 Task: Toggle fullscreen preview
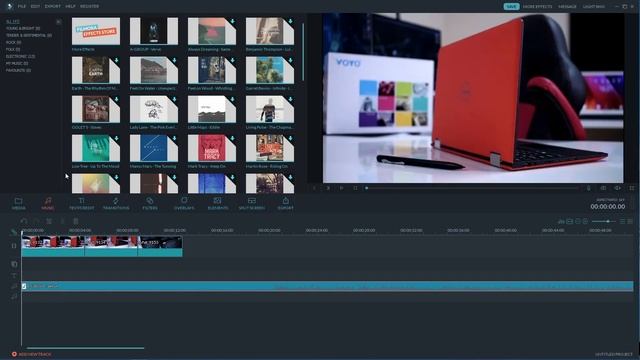coord(632,188)
